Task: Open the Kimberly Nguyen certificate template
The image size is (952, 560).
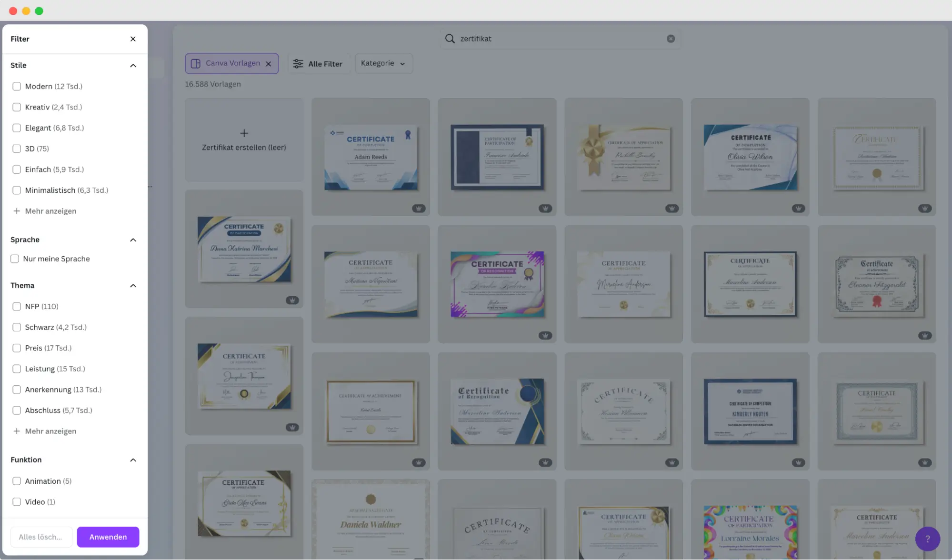Action: point(750,411)
